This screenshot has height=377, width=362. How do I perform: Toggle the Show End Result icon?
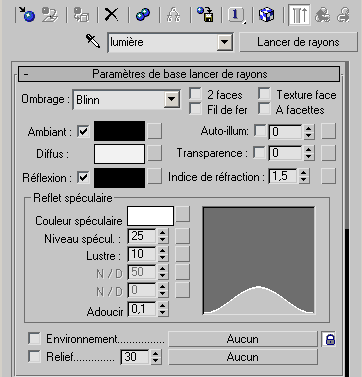[299, 15]
